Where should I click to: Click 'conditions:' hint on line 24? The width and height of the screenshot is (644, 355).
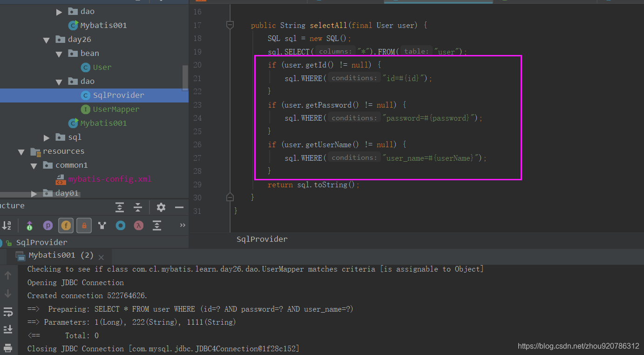point(353,118)
